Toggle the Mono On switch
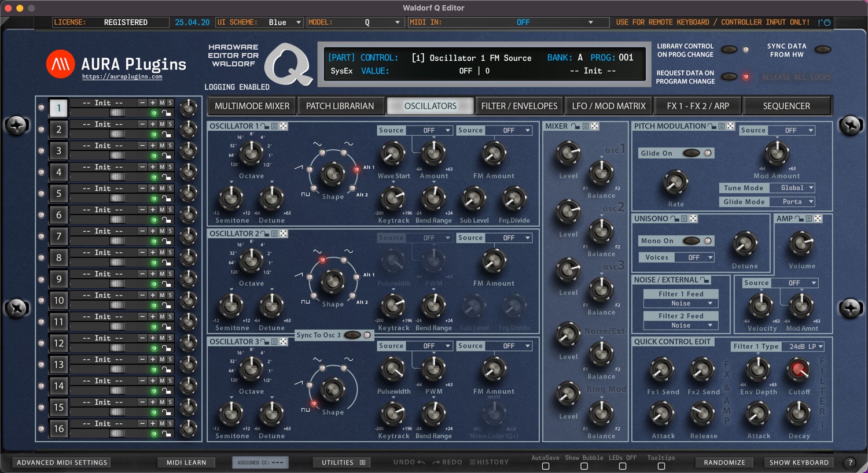This screenshot has width=868, height=473. [x=692, y=241]
